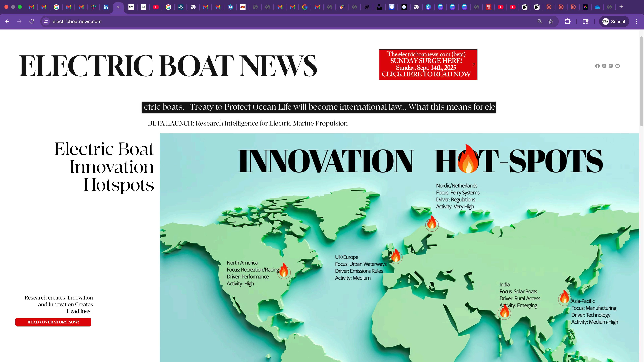This screenshot has height=362, width=644.
Task: Open the School profile menu
Action: [x=614, y=21]
